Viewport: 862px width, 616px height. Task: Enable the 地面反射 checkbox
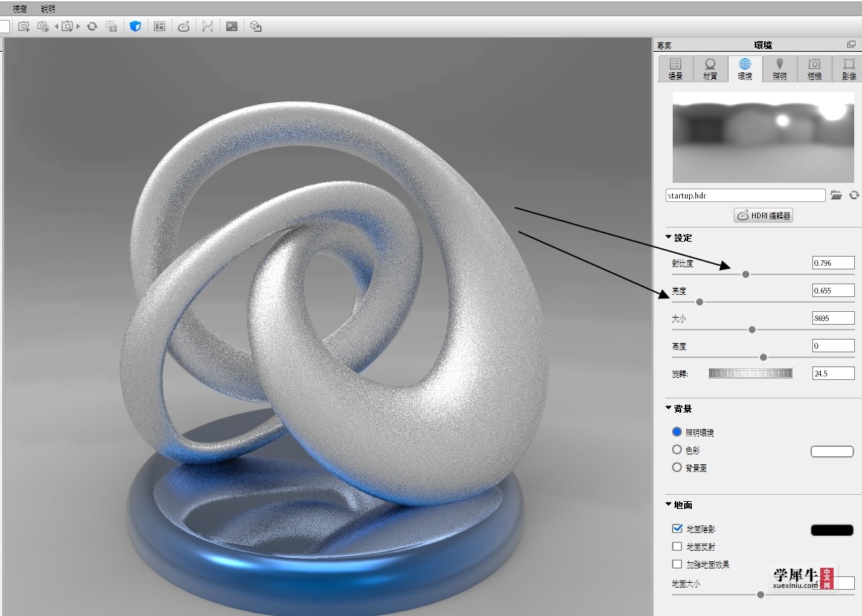(677, 547)
